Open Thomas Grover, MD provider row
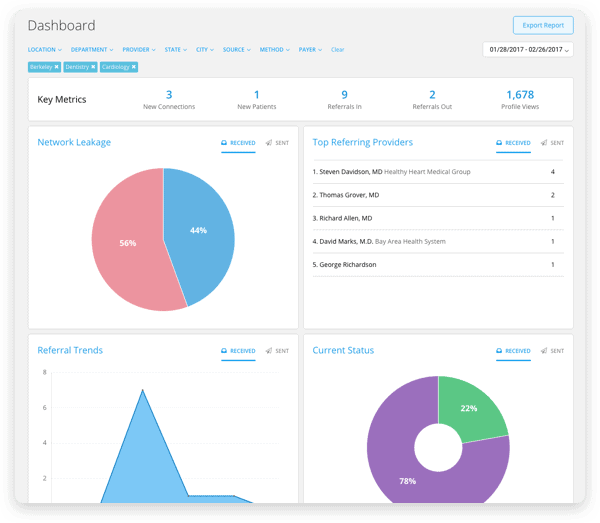This screenshot has height=523, width=600. (438, 195)
